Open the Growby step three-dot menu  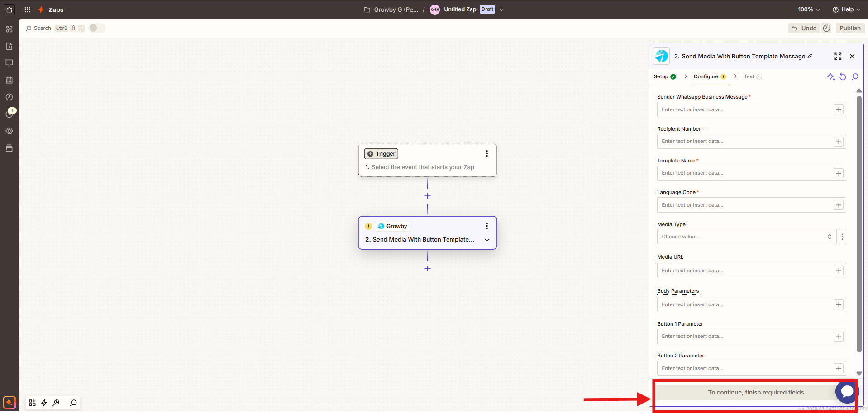click(487, 226)
